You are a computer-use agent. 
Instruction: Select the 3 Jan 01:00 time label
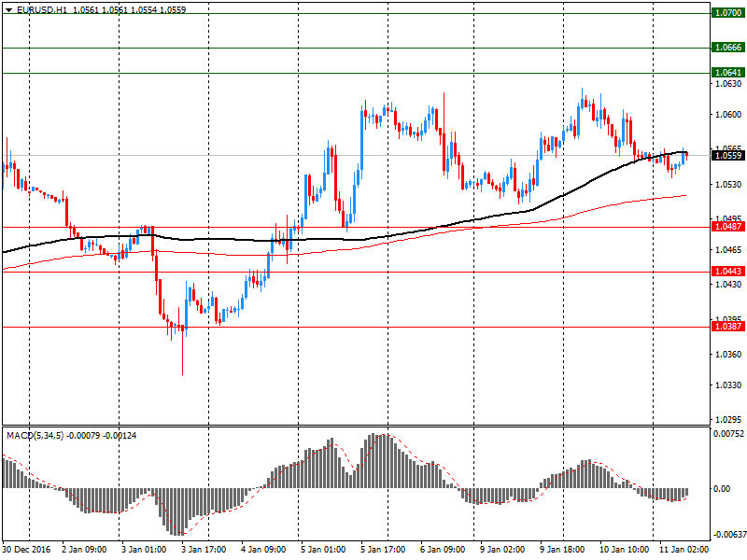coord(144,550)
